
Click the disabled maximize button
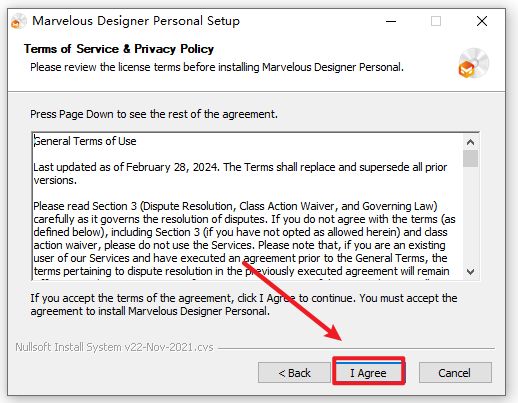436,22
